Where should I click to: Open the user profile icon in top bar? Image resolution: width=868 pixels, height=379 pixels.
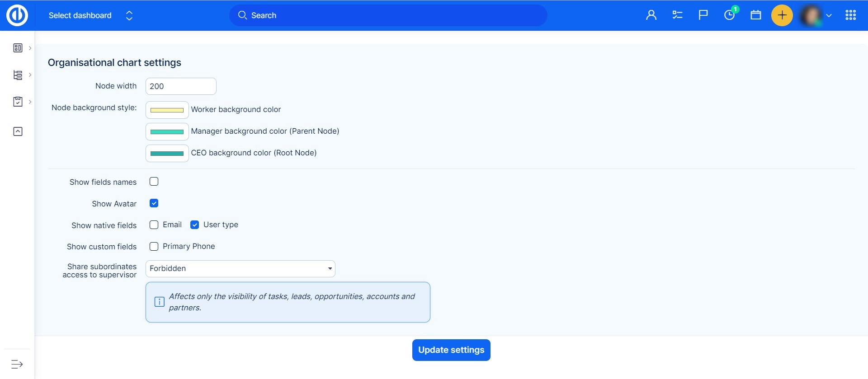coord(651,15)
